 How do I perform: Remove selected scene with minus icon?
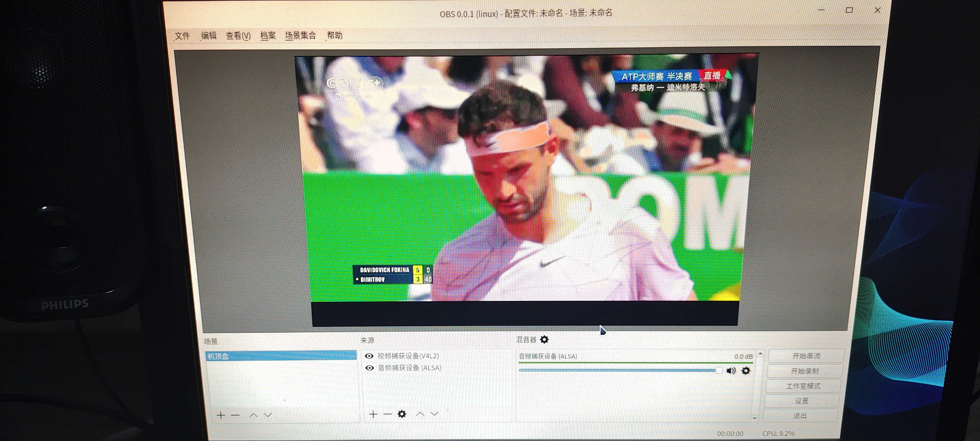[x=235, y=415]
